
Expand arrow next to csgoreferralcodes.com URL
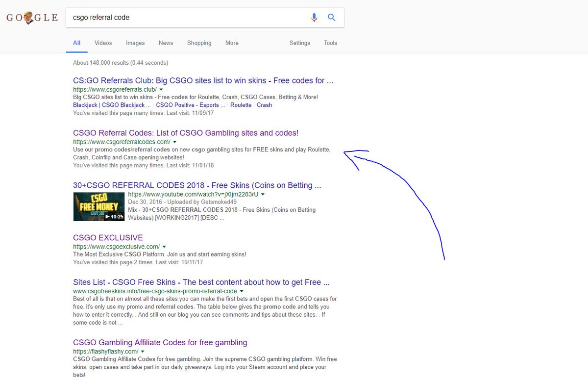(x=175, y=142)
